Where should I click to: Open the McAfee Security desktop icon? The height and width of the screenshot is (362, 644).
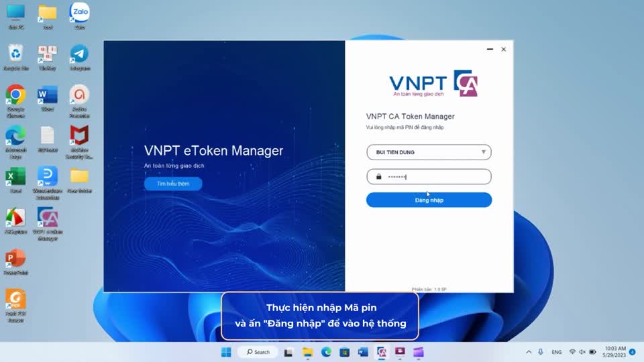(x=79, y=141)
